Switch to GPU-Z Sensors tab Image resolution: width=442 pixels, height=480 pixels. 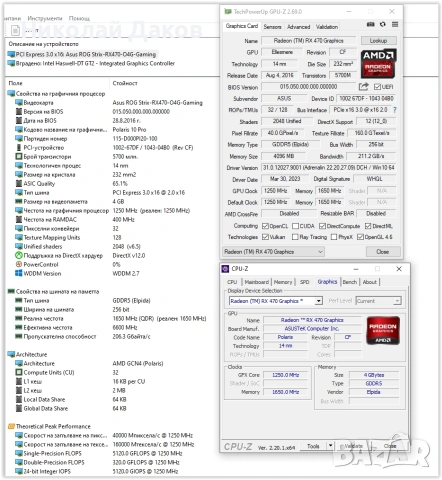(272, 27)
